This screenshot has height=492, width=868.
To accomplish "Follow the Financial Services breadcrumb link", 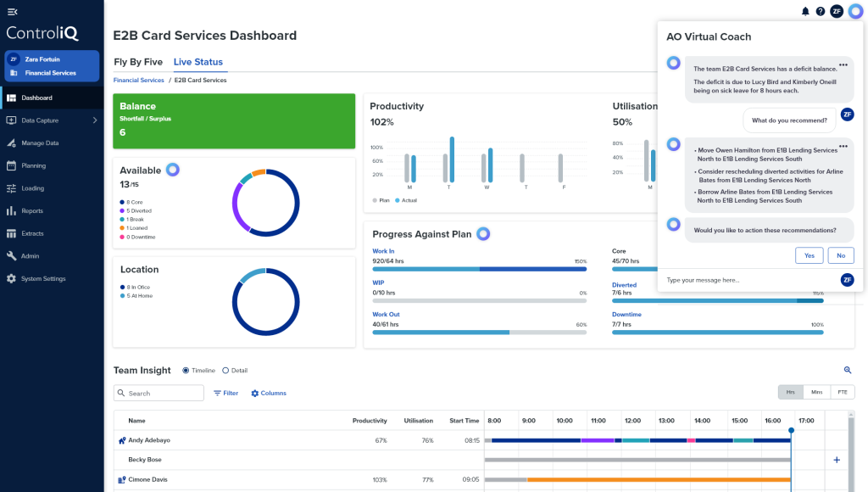I will (138, 81).
